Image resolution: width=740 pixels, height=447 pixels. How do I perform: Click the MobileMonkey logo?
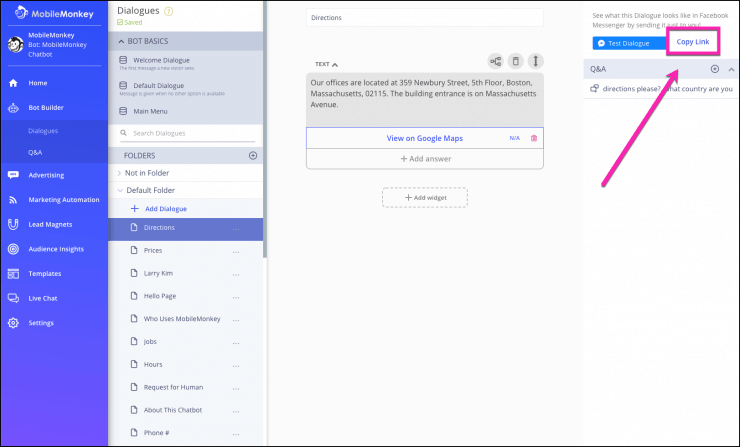(x=54, y=13)
